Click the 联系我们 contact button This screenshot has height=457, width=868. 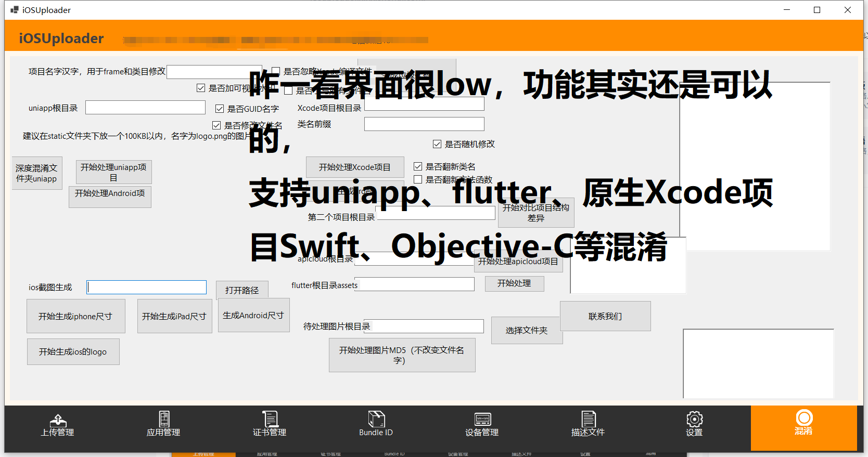(x=605, y=316)
